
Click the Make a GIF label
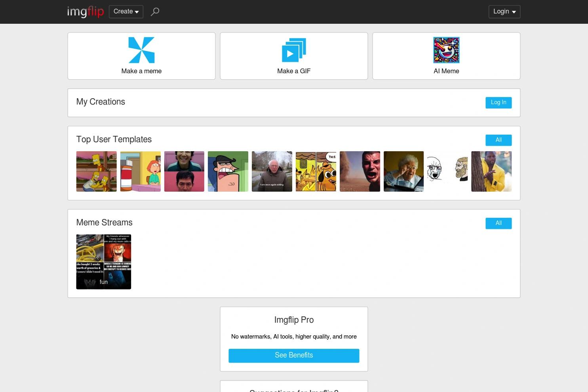click(294, 71)
